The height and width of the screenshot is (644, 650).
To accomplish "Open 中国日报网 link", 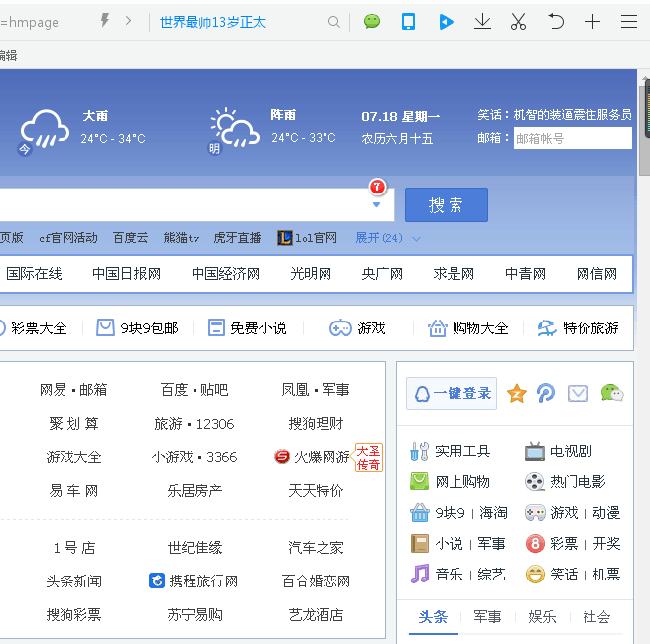I will pyautogui.click(x=126, y=274).
